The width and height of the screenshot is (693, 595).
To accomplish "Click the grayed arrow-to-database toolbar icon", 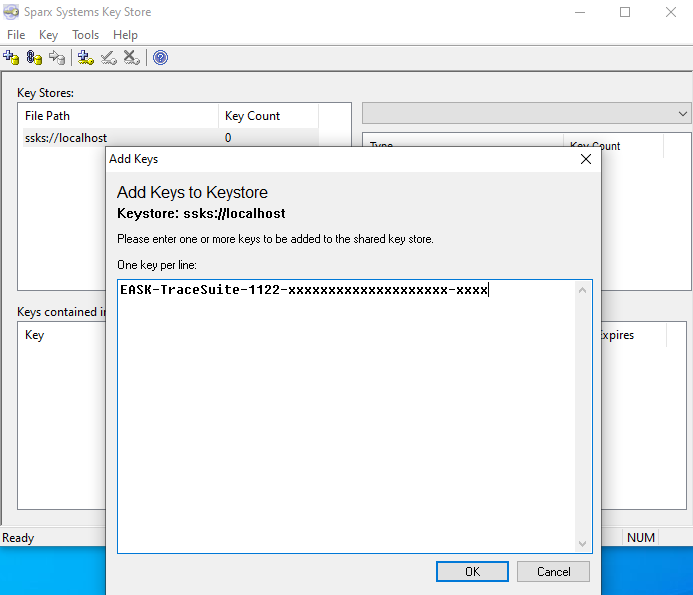I will point(57,57).
